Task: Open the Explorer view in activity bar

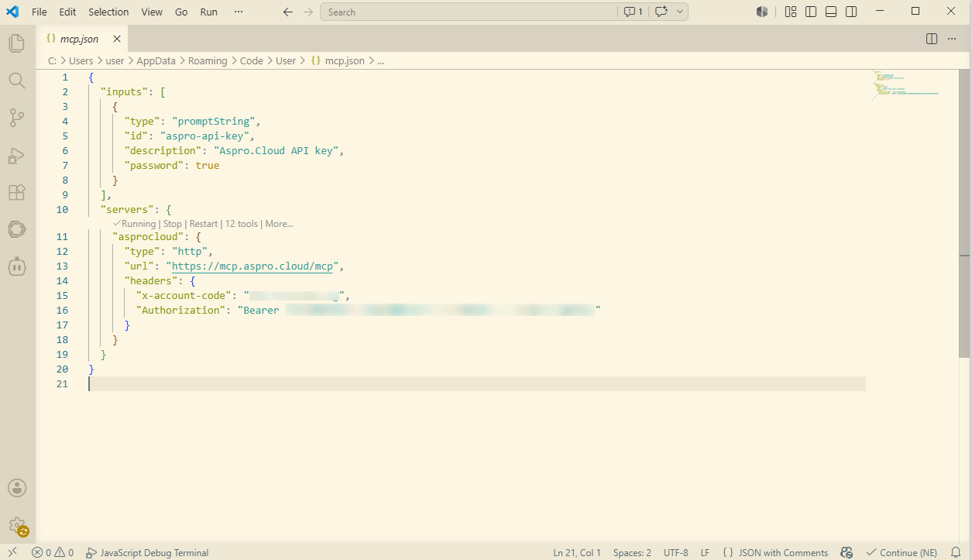Action: point(17,43)
